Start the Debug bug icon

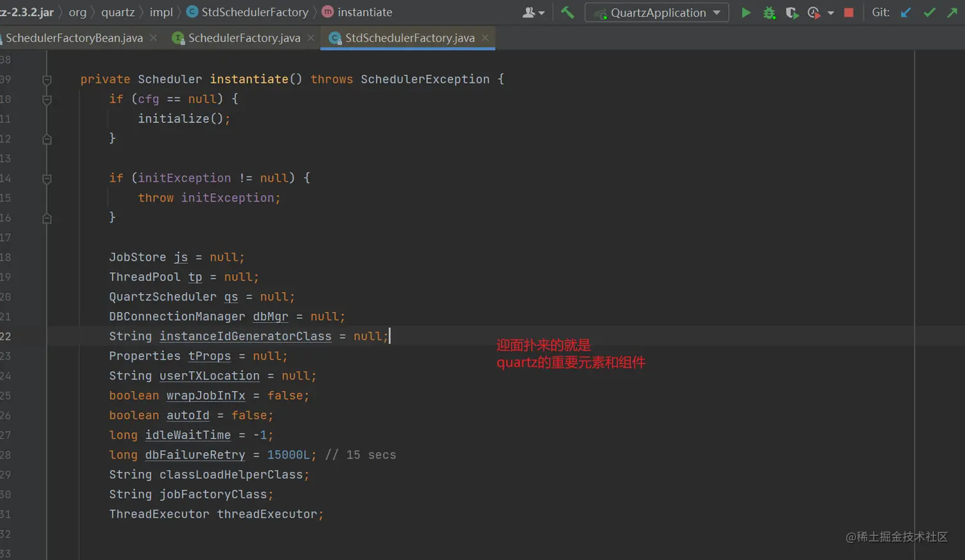click(769, 12)
